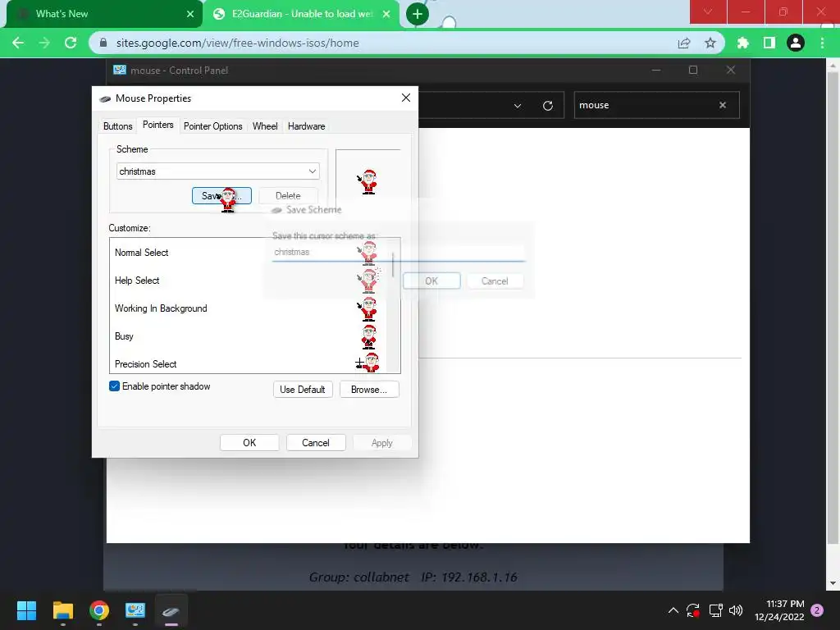
Task: Bookmark this page with the star icon
Action: 710,43
